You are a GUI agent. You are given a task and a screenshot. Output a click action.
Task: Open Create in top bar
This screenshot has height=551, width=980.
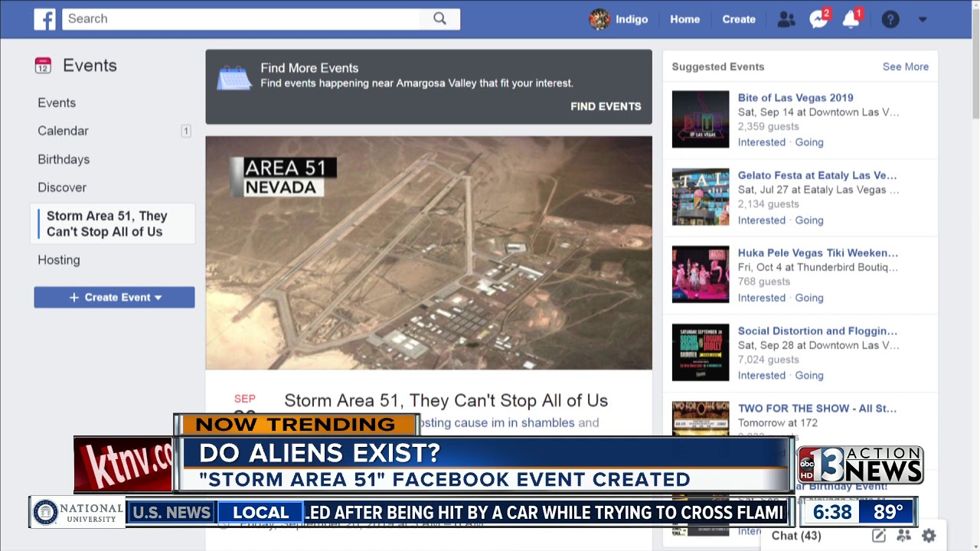click(x=739, y=19)
